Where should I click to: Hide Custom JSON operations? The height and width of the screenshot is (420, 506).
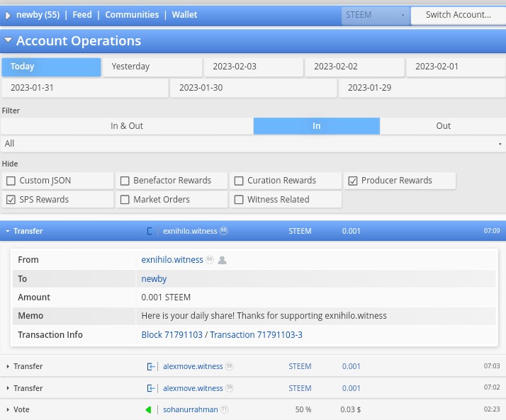click(x=11, y=181)
